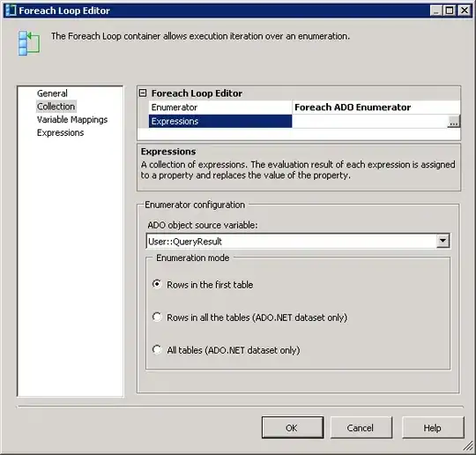The image size is (476, 455).
Task: Select the Collection page
Action: point(56,107)
